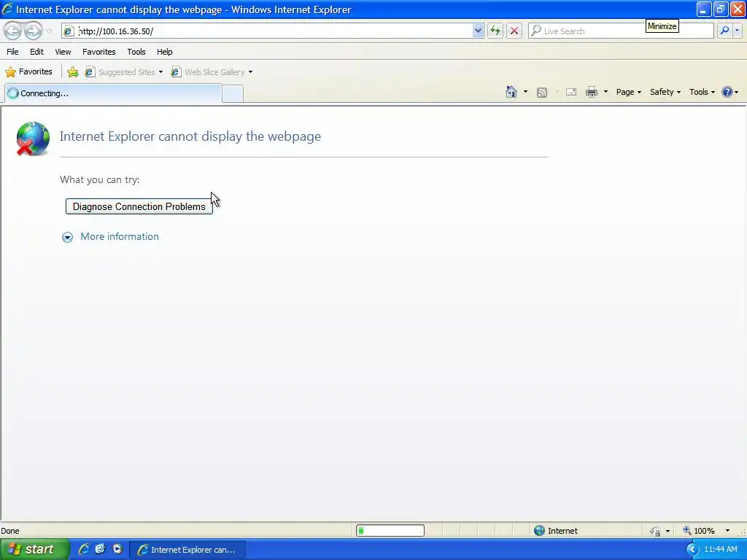The image size is (747, 560).
Task: Select the Connecting... tab
Action: click(113, 93)
